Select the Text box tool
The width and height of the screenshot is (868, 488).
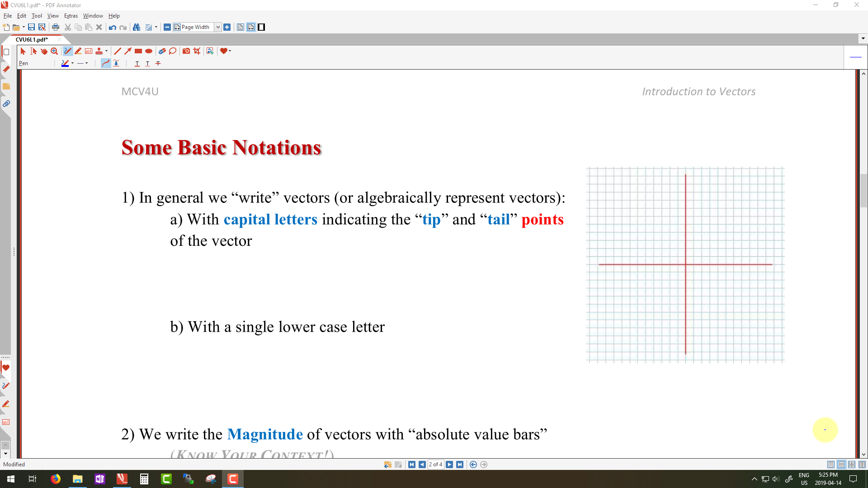[89, 51]
